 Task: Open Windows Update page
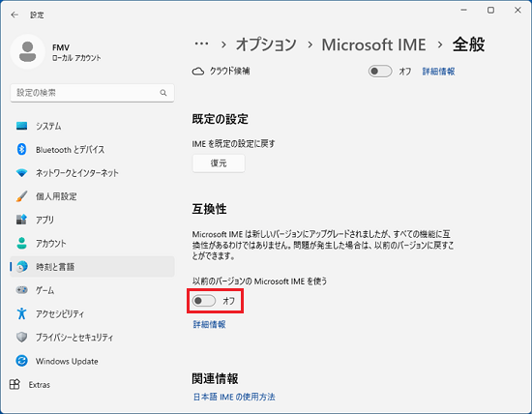click(x=92, y=361)
